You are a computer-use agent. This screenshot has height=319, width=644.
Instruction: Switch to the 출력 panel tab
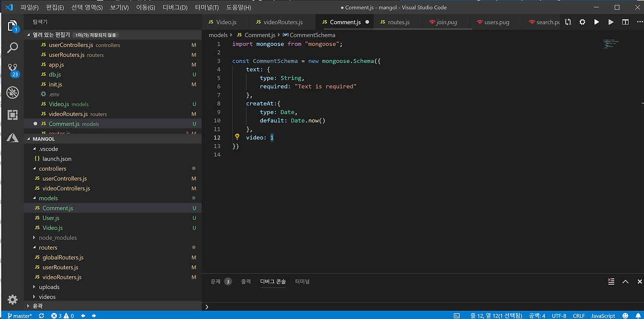[x=246, y=282]
